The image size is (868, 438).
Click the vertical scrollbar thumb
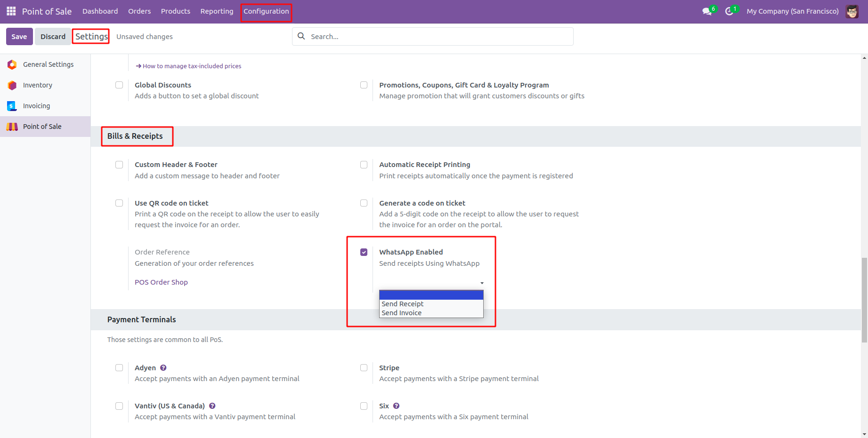[864, 300]
